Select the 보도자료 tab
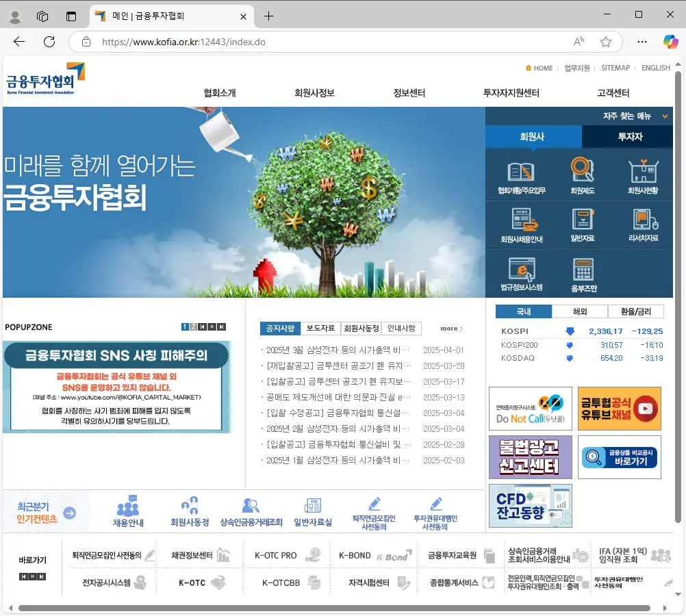 (x=320, y=328)
